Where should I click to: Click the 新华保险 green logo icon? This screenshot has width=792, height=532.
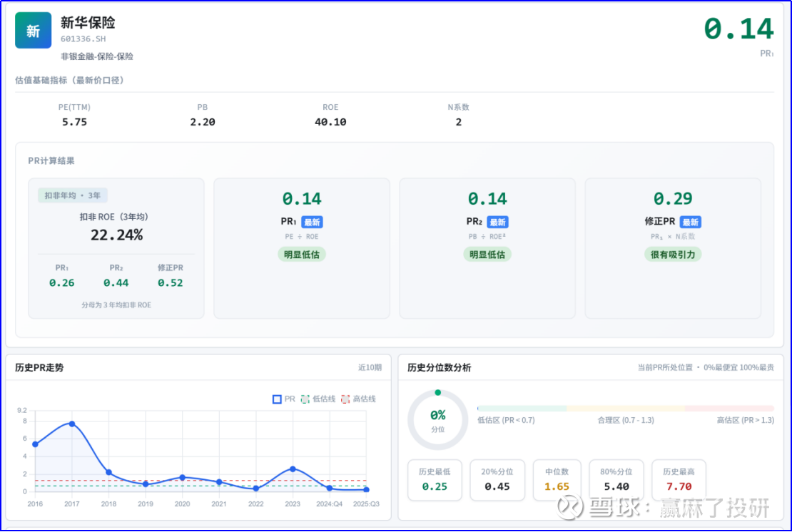point(33,30)
